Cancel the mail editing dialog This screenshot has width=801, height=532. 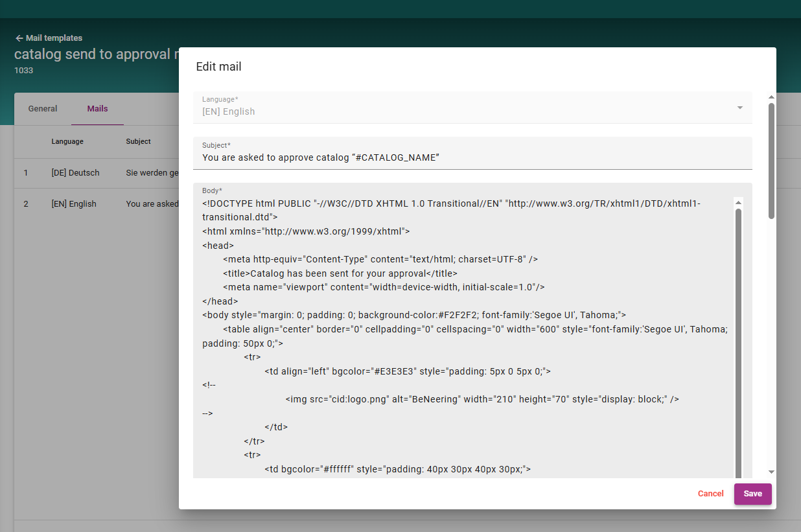pos(710,494)
